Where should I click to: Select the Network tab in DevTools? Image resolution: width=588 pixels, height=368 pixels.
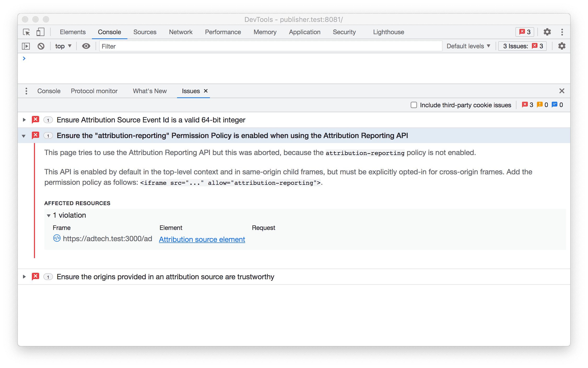click(180, 31)
